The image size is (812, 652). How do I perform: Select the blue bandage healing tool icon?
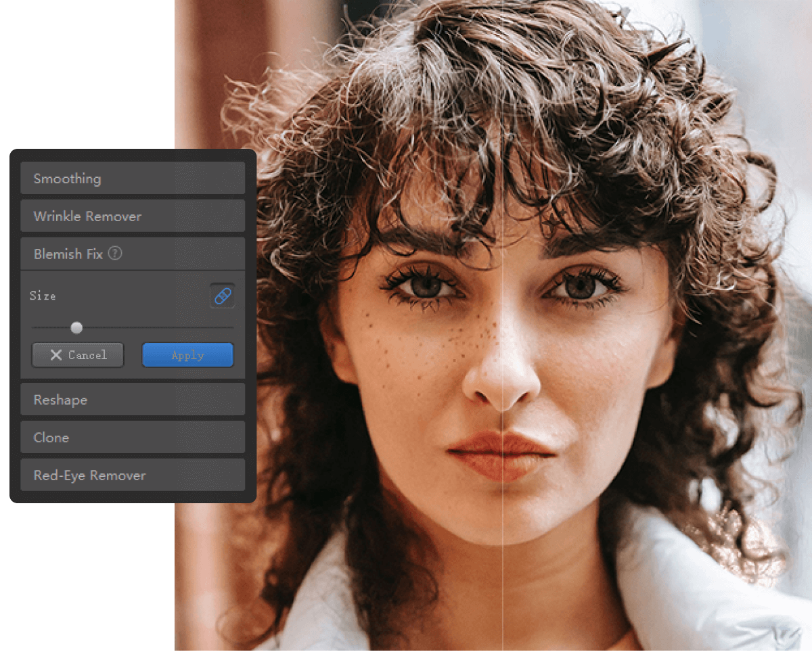(223, 296)
